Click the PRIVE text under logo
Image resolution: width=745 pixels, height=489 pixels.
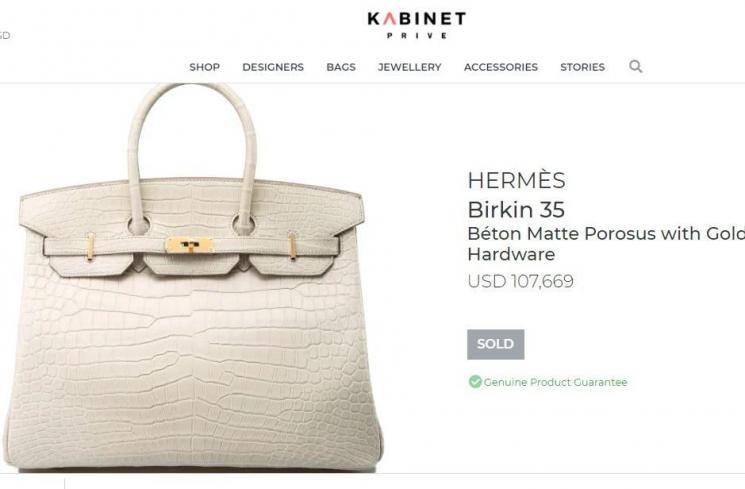(417, 35)
